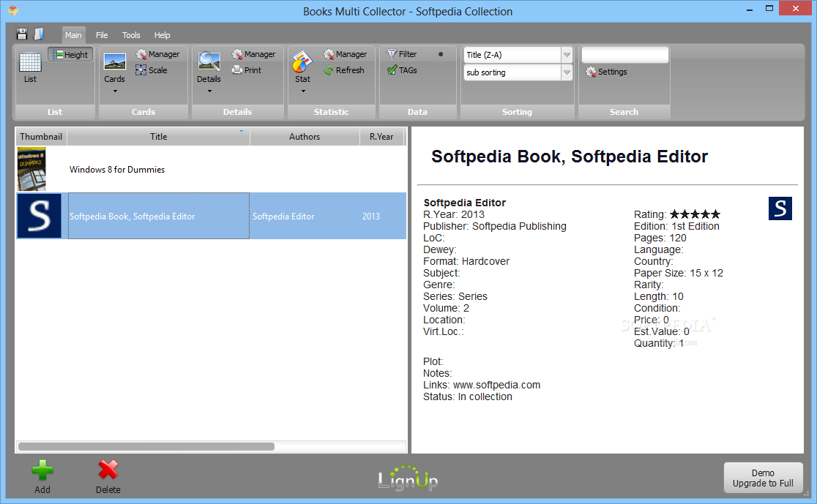Click the Softpedia Book, Softpedia Editor heading
Screen dimensions: 817x504
[x=570, y=157]
